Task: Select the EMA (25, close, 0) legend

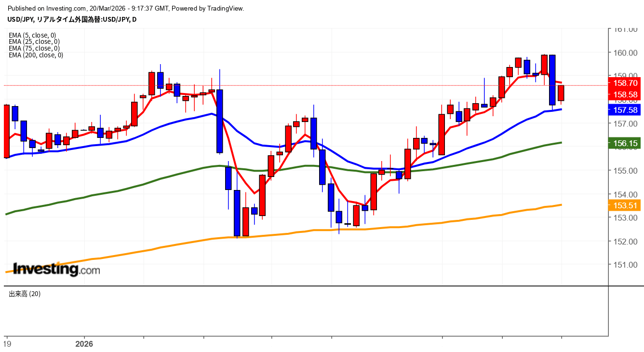Action: [34, 42]
